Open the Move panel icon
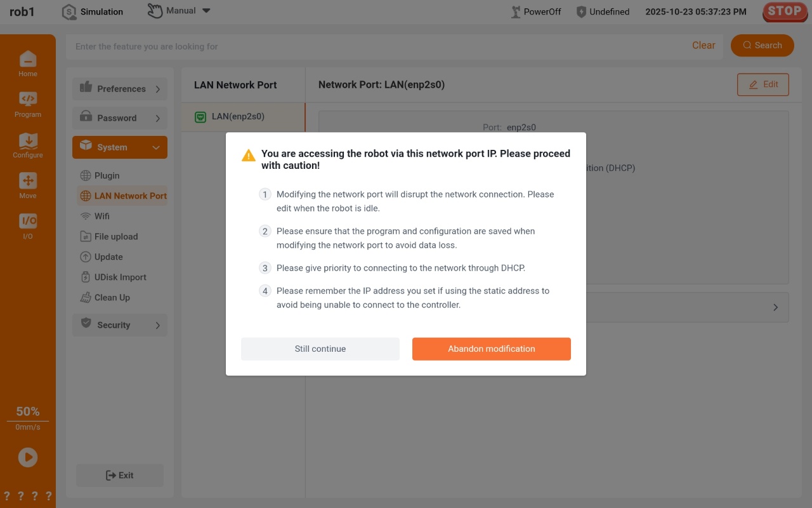This screenshot has width=812, height=508. click(x=28, y=181)
